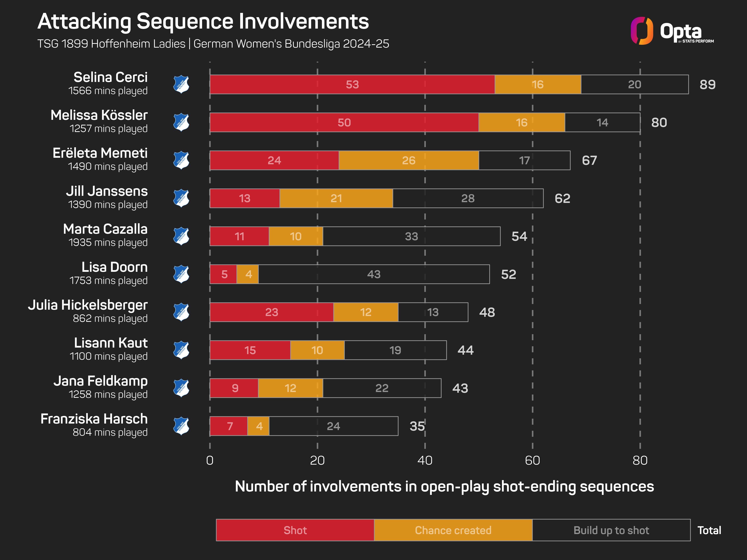Screen dimensions: 747x560
Task: Click the Hoffenheim badge next to Jill Janssens
Action: (x=181, y=198)
